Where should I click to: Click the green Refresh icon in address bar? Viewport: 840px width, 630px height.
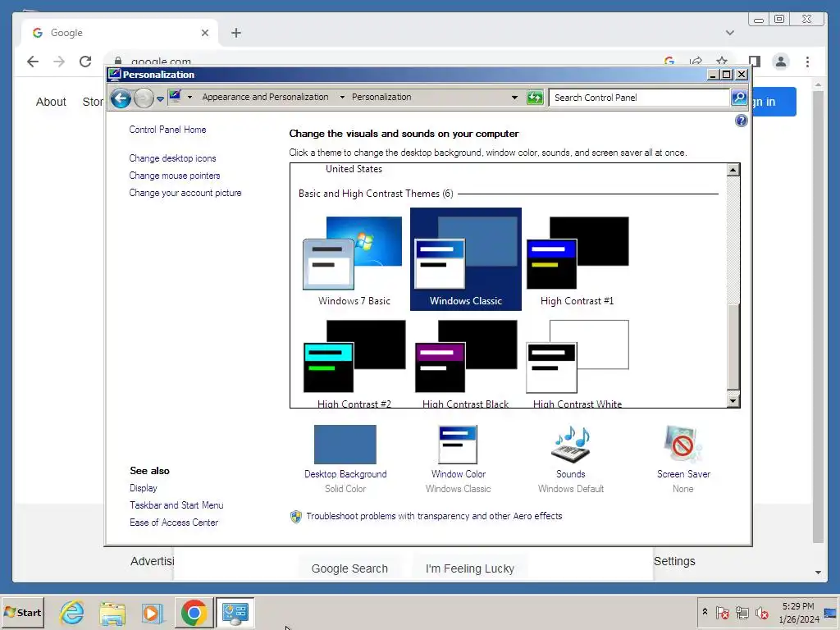click(x=535, y=98)
